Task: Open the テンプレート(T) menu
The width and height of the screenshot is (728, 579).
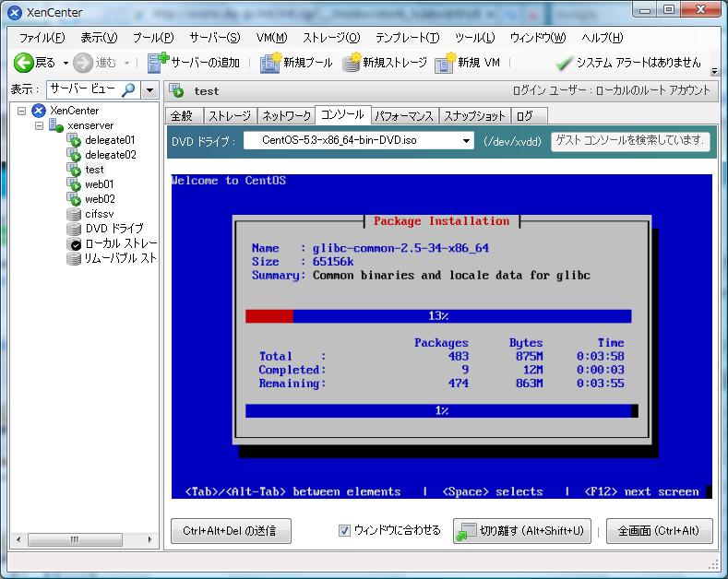Action: click(x=407, y=38)
